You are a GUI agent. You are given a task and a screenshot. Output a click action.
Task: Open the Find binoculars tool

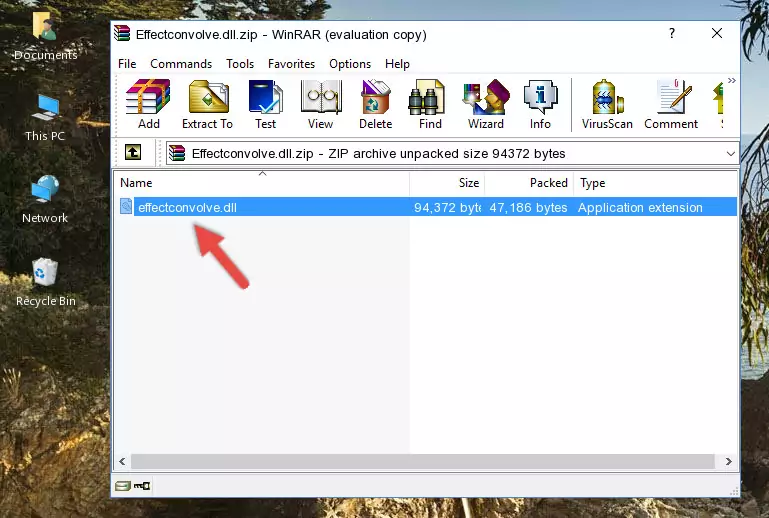(430, 104)
